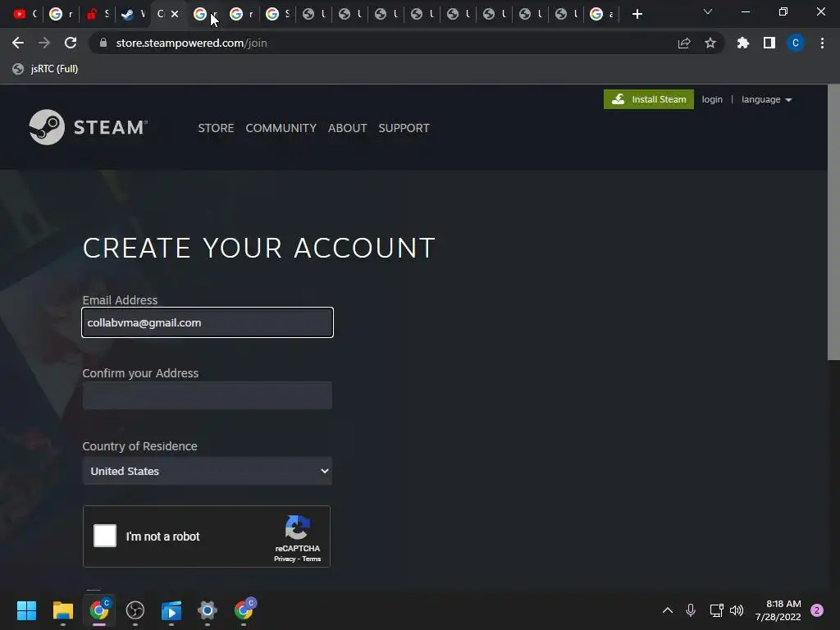840x630 pixels.
Task: Open the notification count badge
Action: point(817,610)
